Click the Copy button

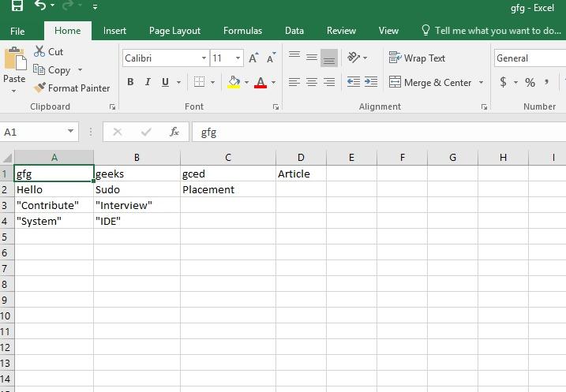(x=51, y=69)
